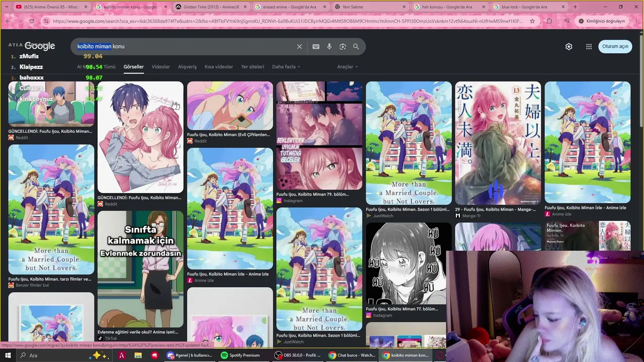
Task: Select the 'Görseller' tab
Action: click(x=134, y=67)
